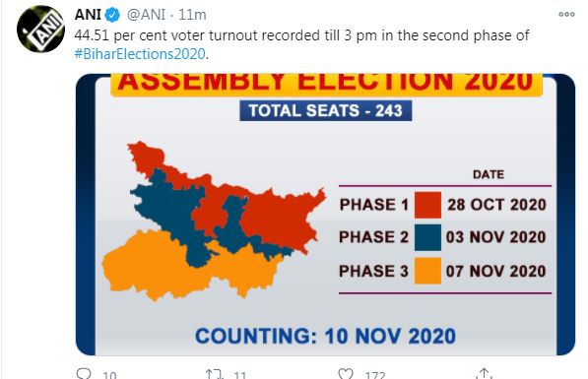Screen dimensions: 588x379
Task: Click the Bihar map in the image
Action: [214, 221]
